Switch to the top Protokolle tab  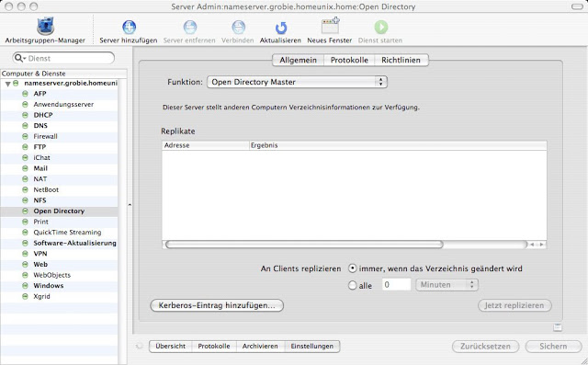pyautogui.click(x=349, y=60)
